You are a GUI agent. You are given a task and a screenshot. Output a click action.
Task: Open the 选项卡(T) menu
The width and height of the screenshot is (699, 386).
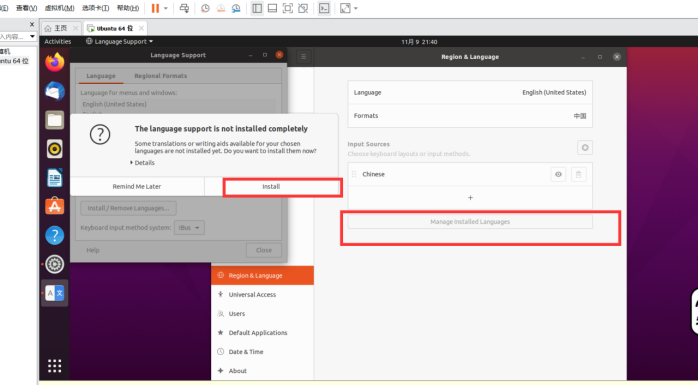point(95,8)
